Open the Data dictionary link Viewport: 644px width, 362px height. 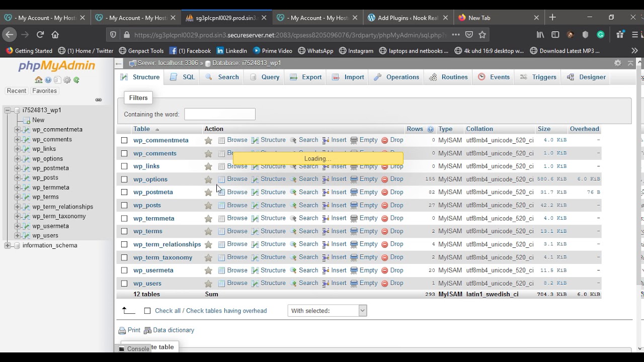(169, 330)
